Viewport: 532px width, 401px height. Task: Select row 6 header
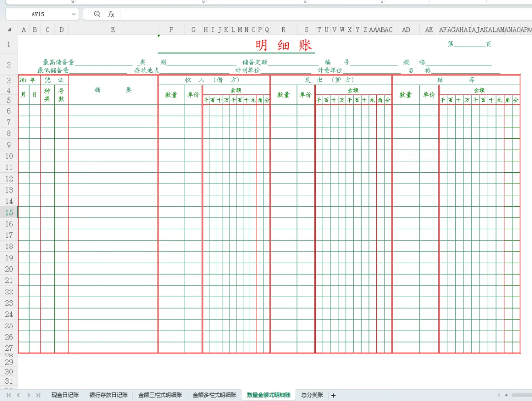click(x=9, y=111)
